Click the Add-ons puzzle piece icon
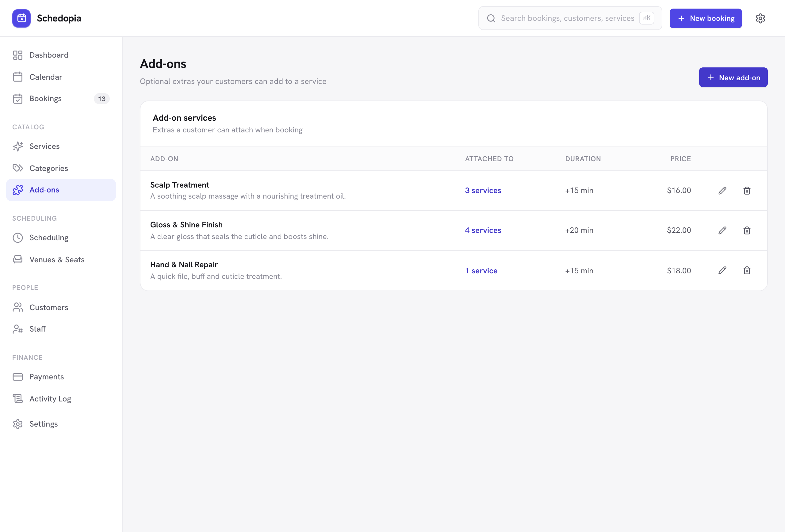785x532 pixels. pos(17,190)
